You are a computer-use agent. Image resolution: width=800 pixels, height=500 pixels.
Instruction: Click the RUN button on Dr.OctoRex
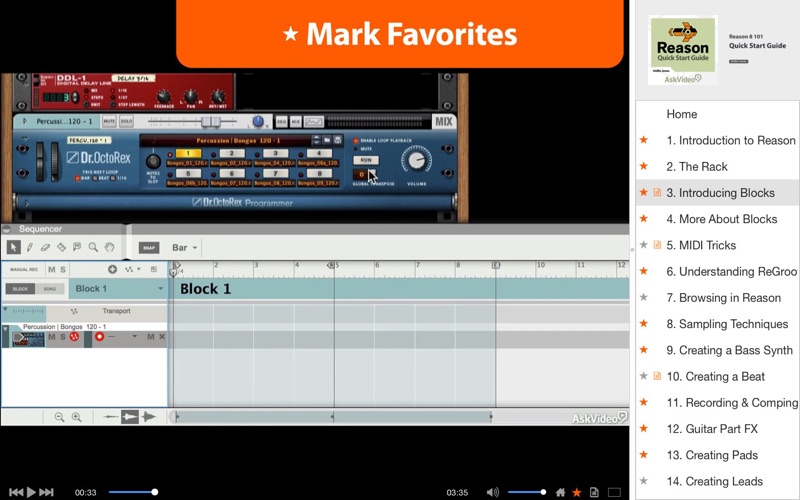pos(366,160)
